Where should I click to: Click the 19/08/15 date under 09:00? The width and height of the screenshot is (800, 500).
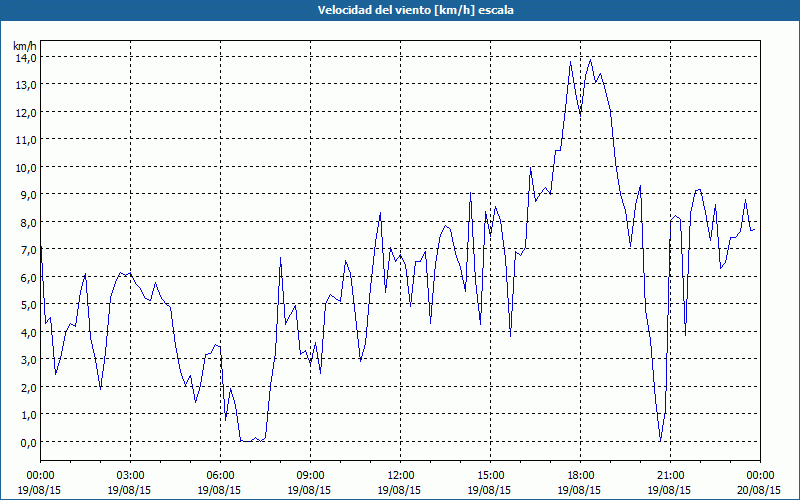(309, 490)
